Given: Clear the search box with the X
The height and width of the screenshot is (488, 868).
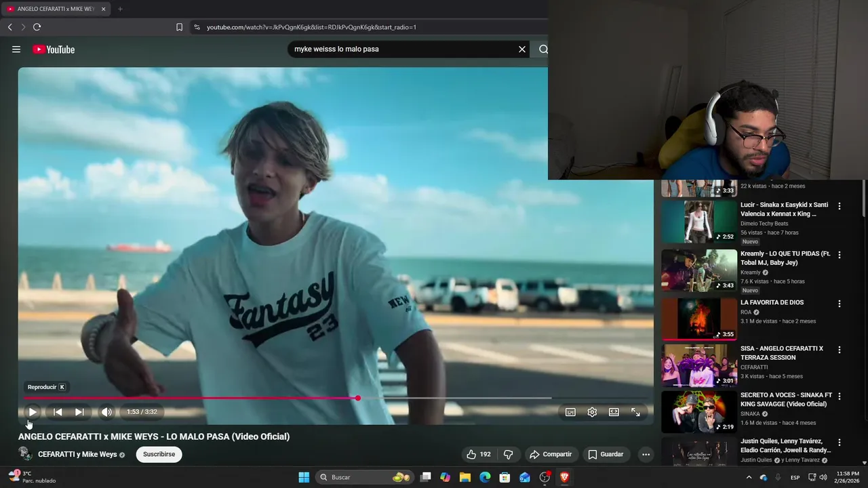Looking at the screenshot, I should [522, 49].
